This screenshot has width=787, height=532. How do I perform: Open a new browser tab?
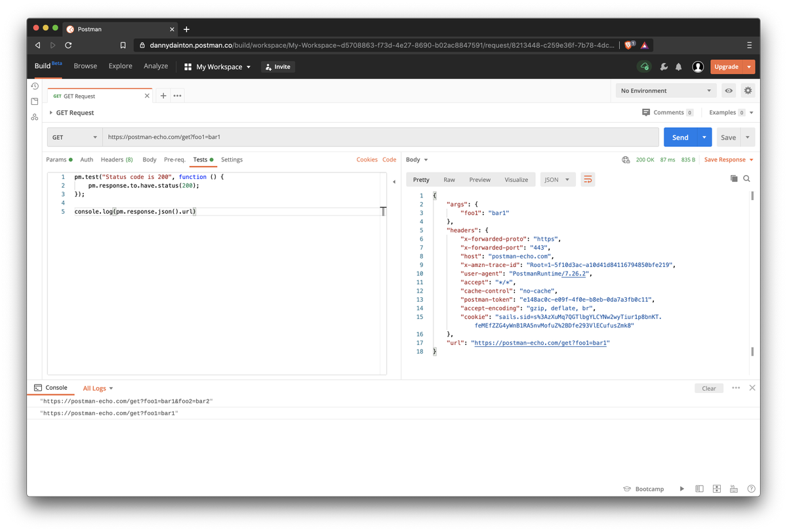[186, 29]
